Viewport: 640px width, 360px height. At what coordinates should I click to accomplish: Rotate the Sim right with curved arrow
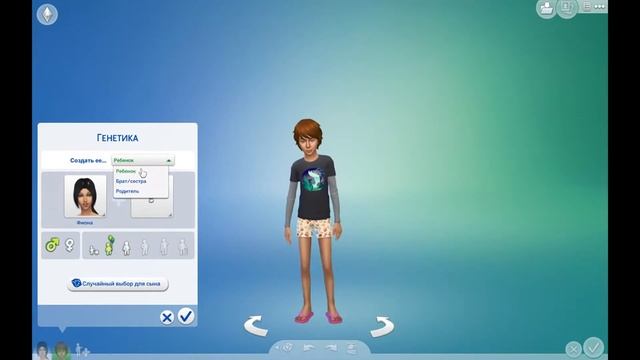[x=382, y=327]
